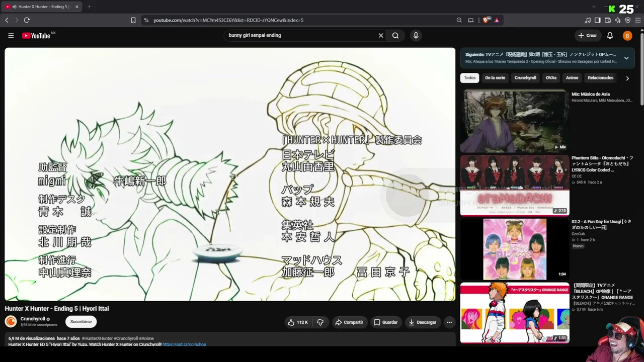This screenshot has width=644, height=362.
Task: Expand the Siguiente mix playlist panel
Action: (626, 58)
